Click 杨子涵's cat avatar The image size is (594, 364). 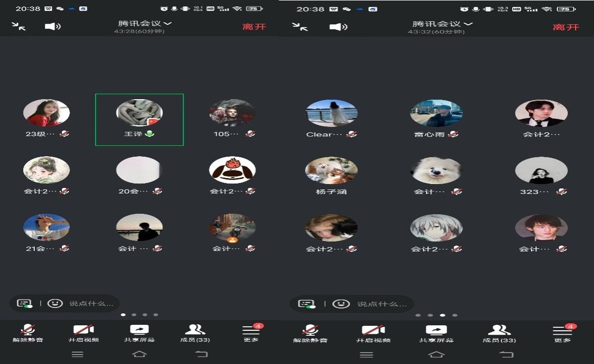click(x=331, y=171)
